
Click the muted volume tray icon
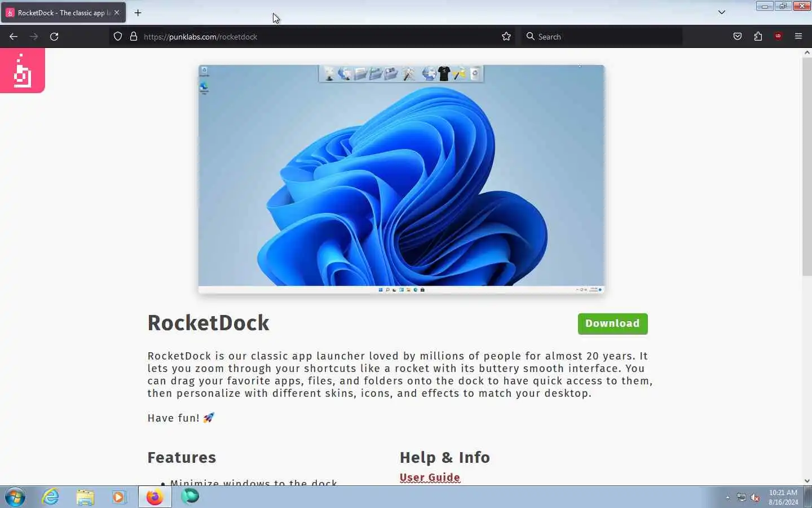[755, 497]
